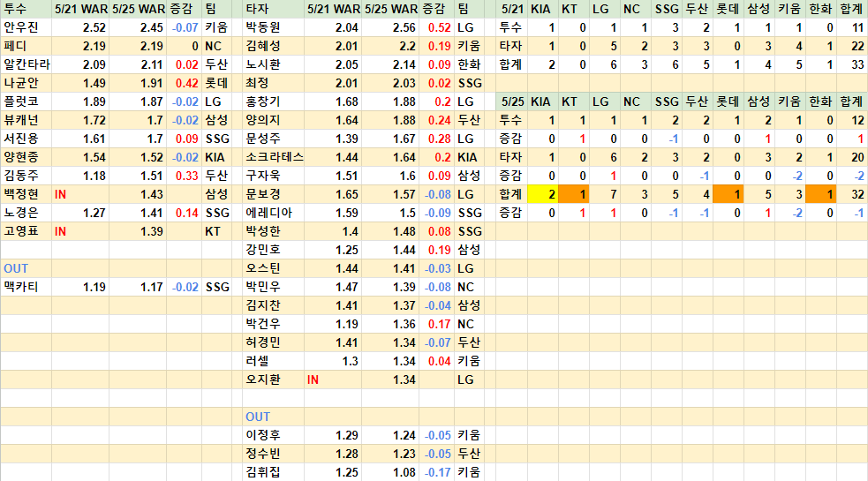This screenshot has width=868, height=481.
Task: Click the 5/21 pitcher total 11
Action: click(857, 27)
